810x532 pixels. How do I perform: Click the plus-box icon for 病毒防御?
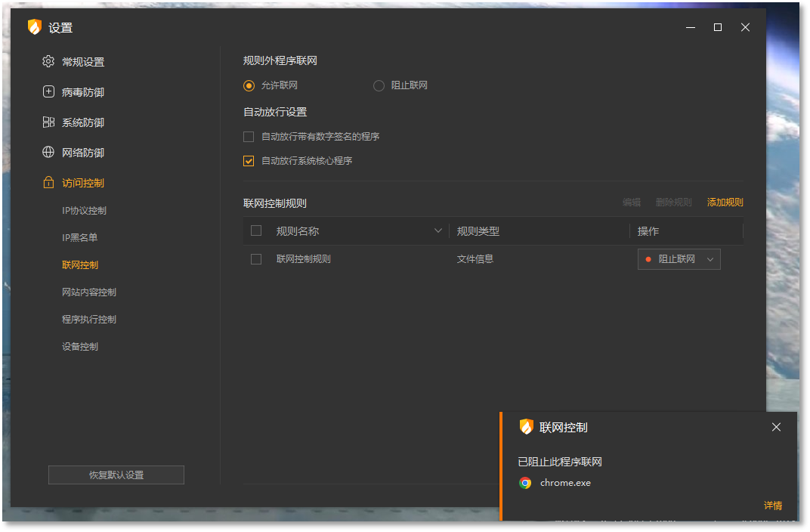[48, 91]
